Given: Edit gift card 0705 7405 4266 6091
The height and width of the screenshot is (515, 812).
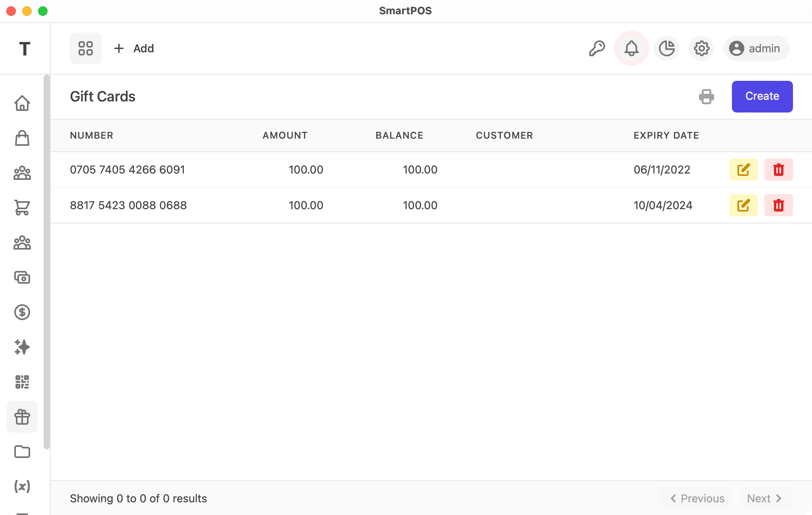Looking at the screenshot, I should pyautogui.click(x=743, y=170).
